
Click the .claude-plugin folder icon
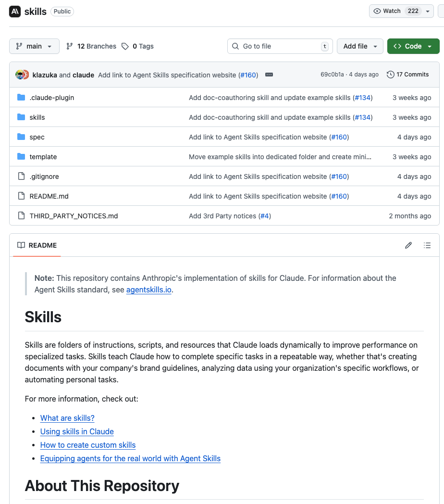click(21, 97)
